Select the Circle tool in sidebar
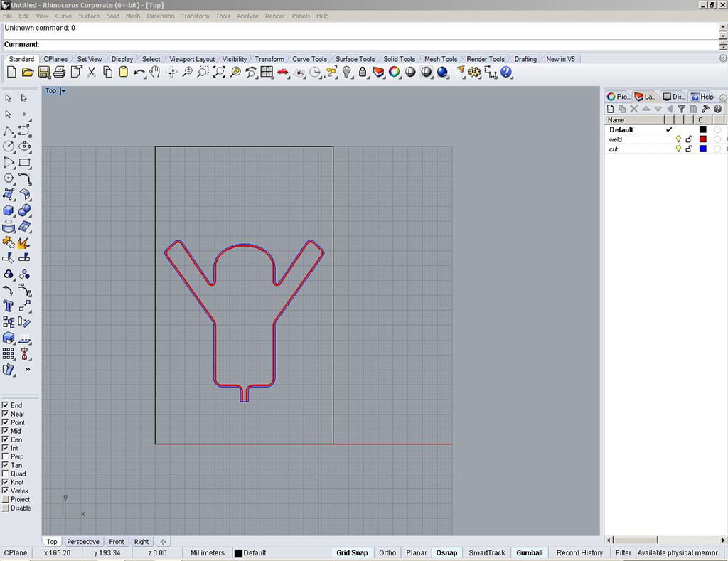 click(x=9, y=146)
